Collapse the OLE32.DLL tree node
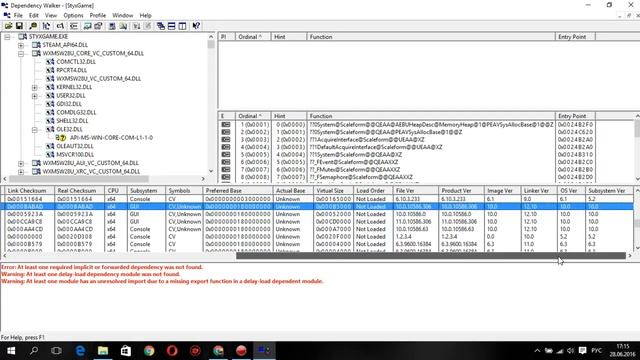This screenshot has height=360, width=640. click(x=35, y=129)
